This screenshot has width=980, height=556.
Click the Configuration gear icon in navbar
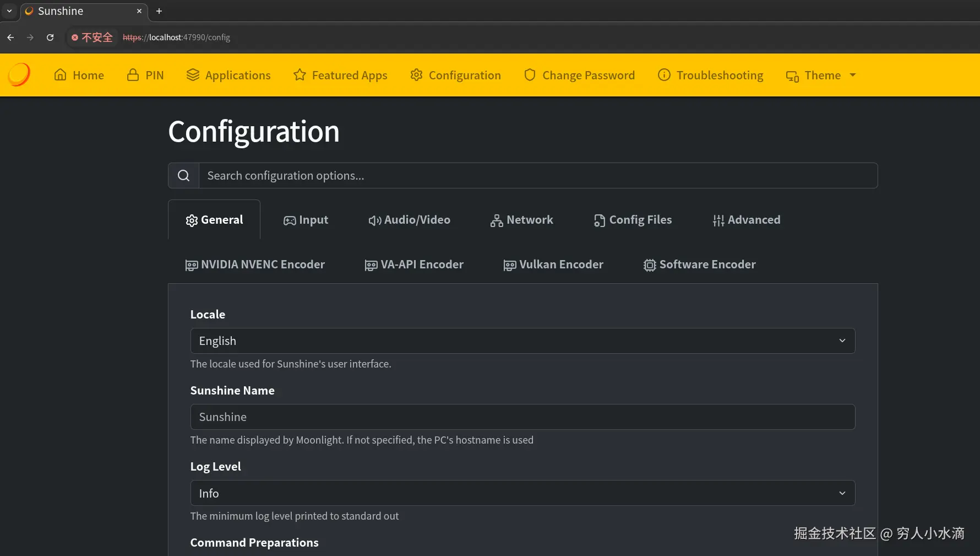[416, 75]
